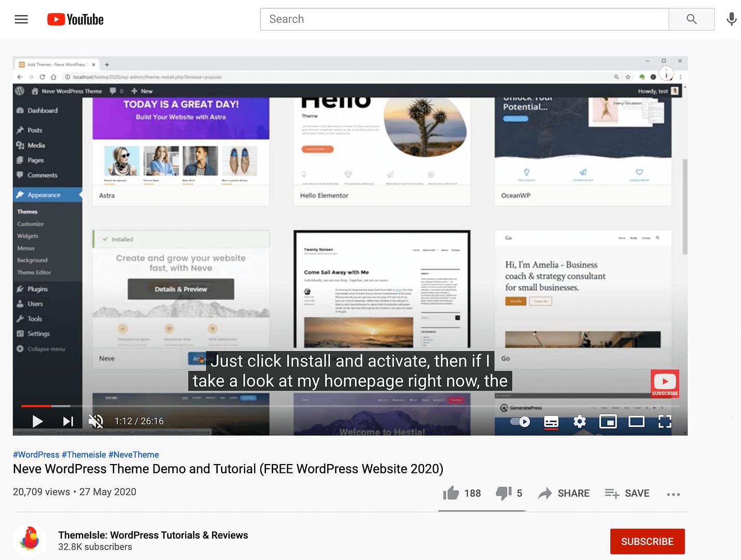Click Customize submenu item

pyautogui.click(x=30, y=224)
